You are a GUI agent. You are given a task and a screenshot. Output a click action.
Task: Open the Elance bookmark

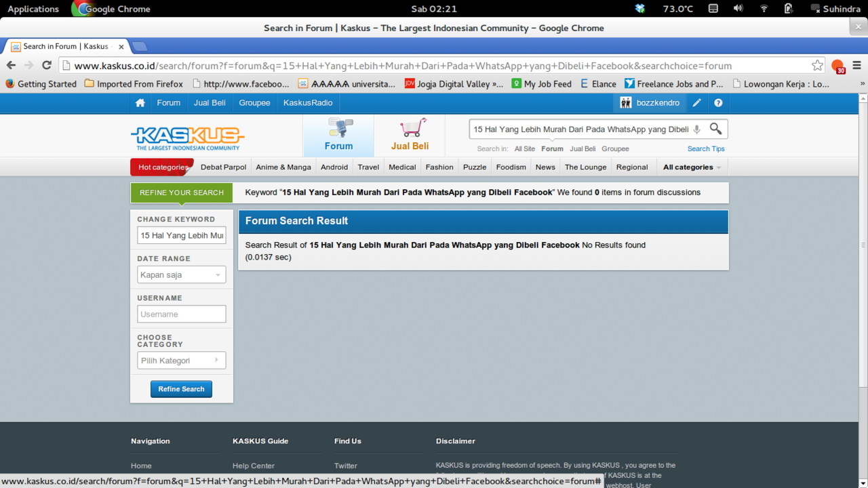point(598,84)
